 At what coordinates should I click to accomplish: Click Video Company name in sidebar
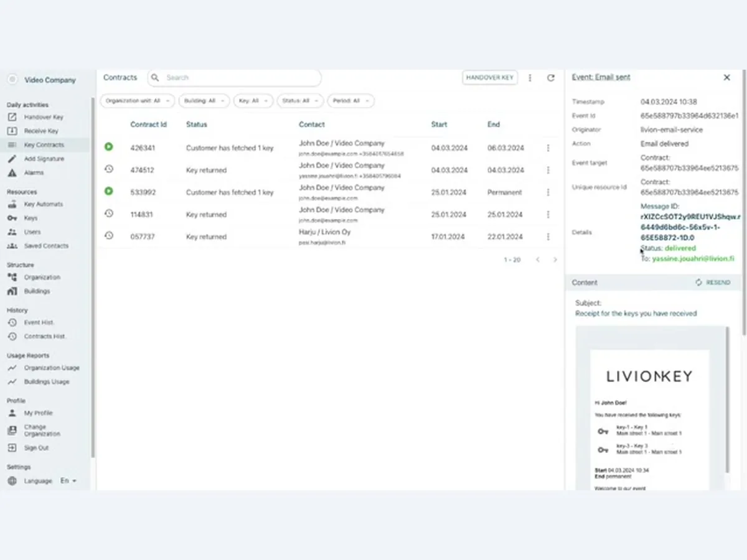click(x=50, y=80)
